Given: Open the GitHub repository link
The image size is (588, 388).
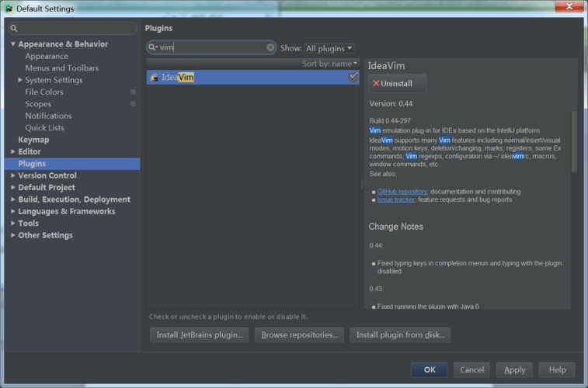Looking at the screenshot, I should [x=402, y=192].
